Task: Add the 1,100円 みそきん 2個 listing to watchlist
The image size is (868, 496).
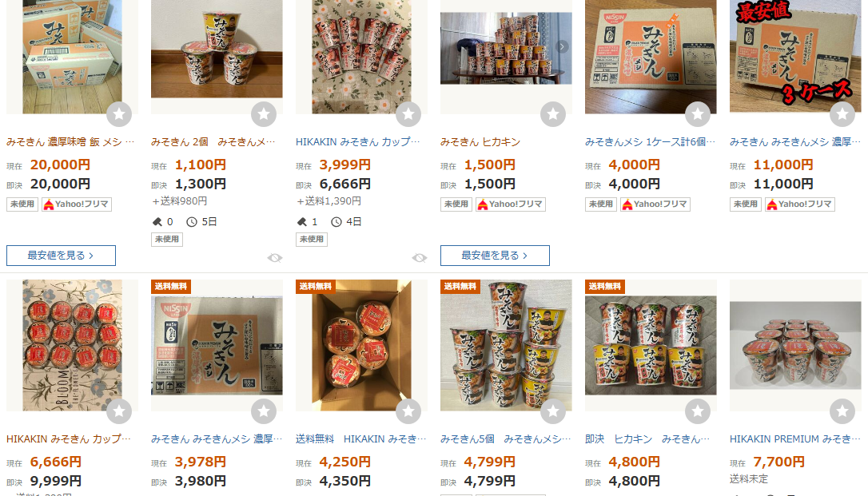Action: [x=264, y=114]
